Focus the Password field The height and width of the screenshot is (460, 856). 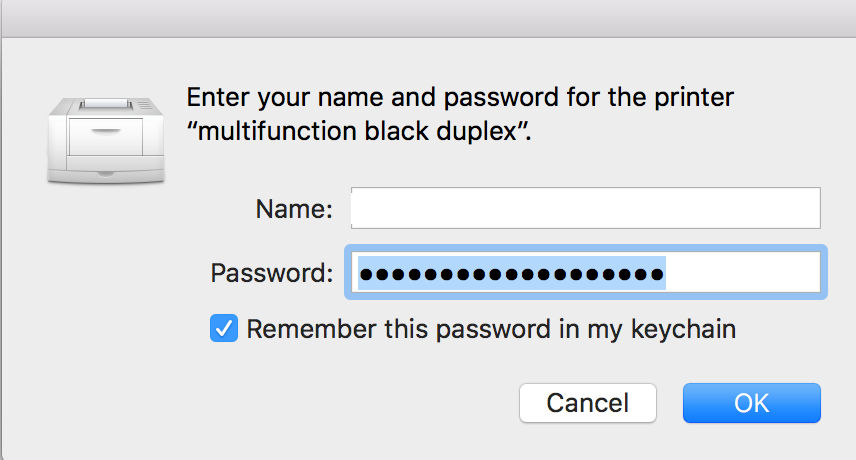(x=585, y=272)
